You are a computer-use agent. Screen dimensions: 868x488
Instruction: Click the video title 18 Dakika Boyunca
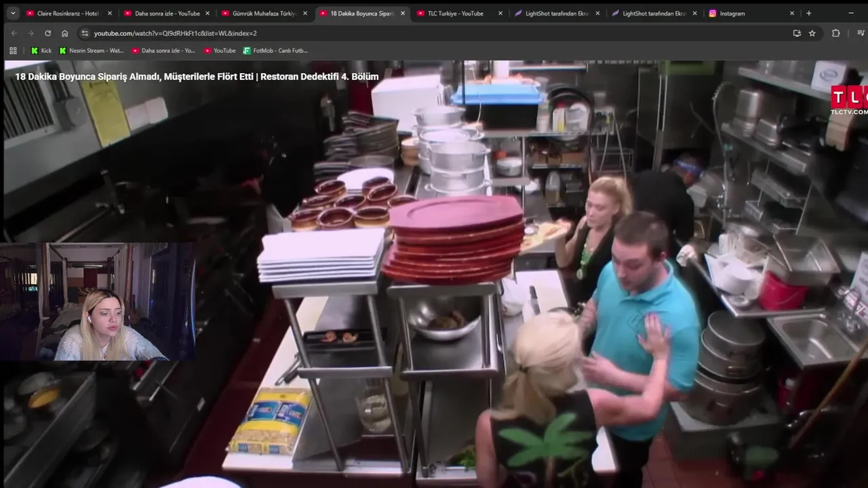click(197, 77)
